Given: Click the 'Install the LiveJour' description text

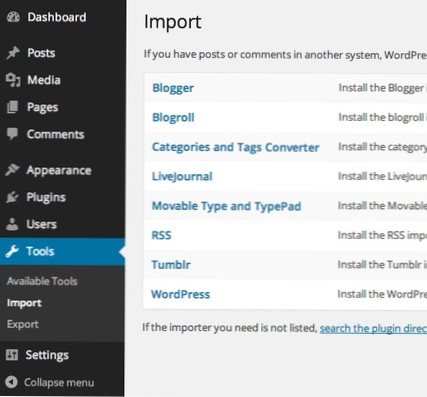Looking at the screenshot, I should click(382, 176).
